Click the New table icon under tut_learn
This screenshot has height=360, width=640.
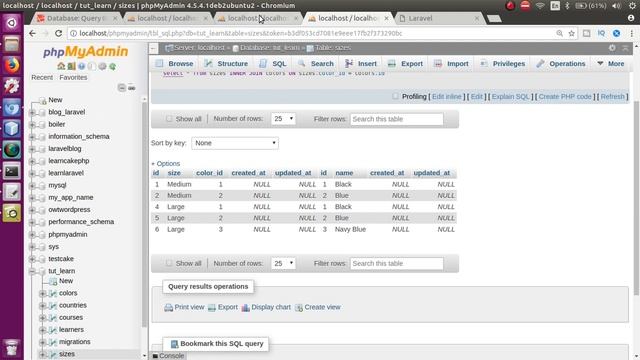[53, 281]
